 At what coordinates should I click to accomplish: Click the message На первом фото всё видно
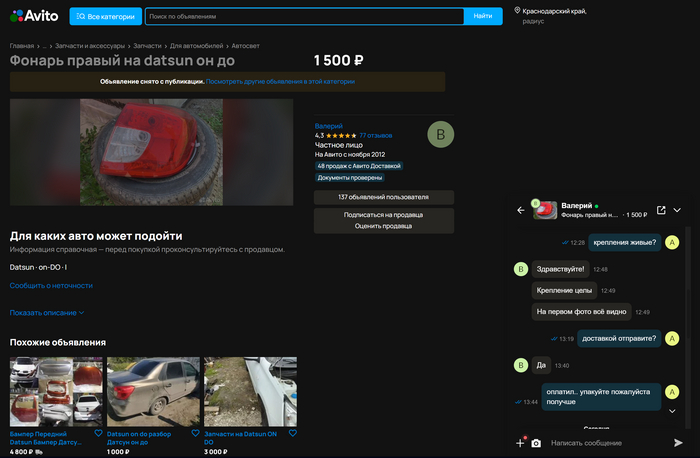click(x=581, y=312)
